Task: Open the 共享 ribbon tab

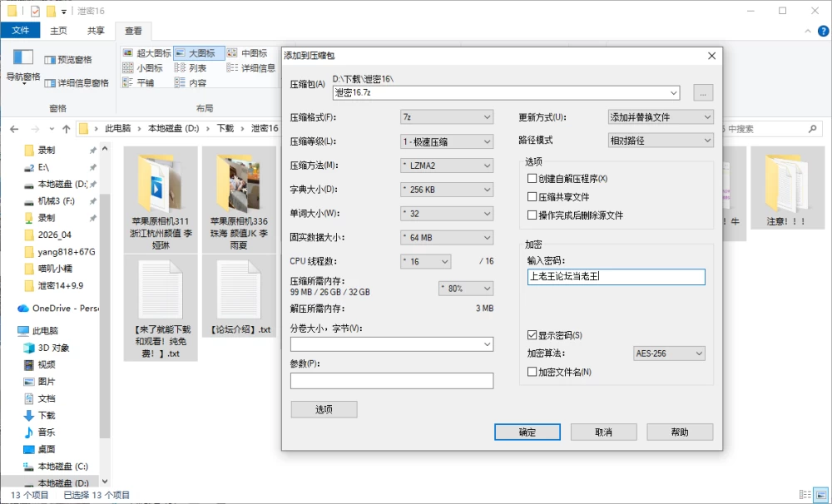Action: click(x=96, y=31)
